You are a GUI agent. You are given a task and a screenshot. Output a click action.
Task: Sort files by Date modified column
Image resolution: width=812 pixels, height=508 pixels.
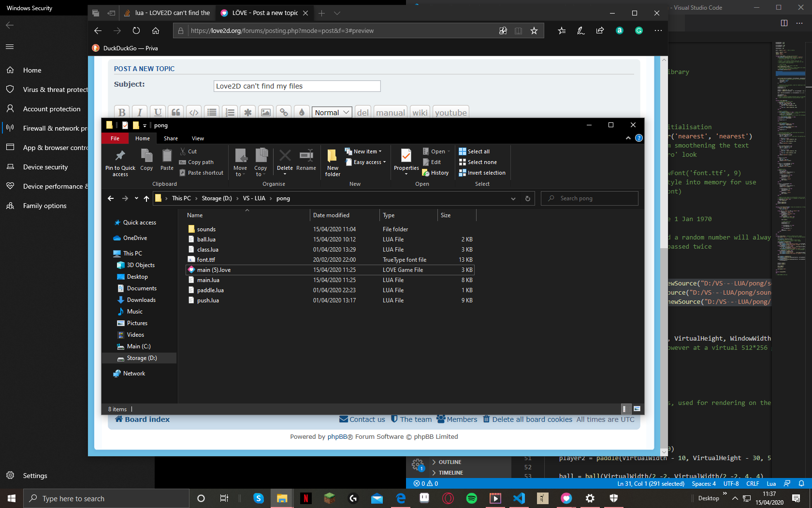pyautogui.click(x=344, y=215)
